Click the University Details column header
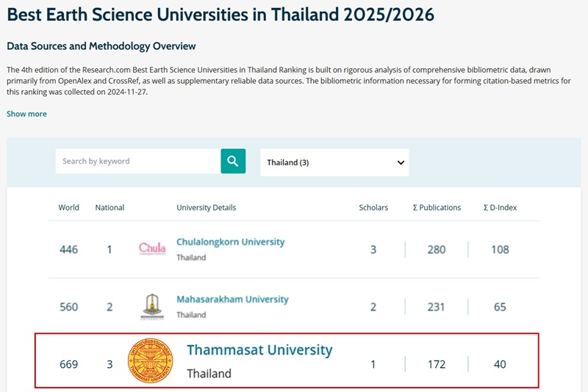This screenshot has height=392, width=588. click(x=206, y=208)
